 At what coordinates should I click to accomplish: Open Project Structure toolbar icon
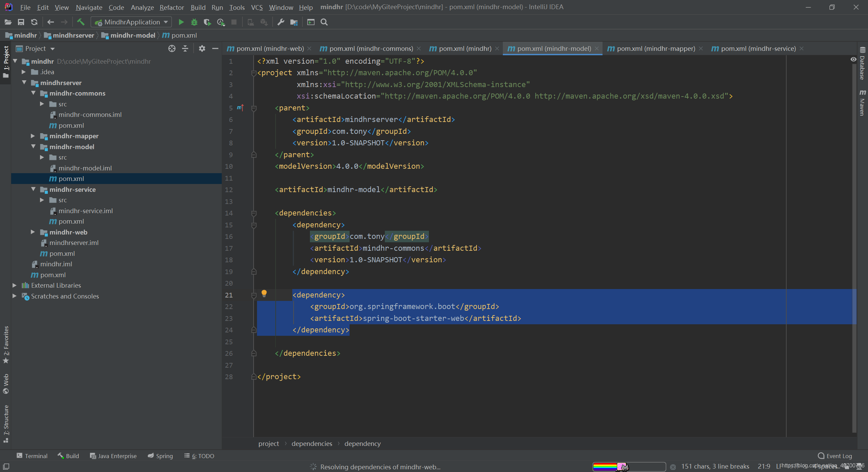[294, 22]
